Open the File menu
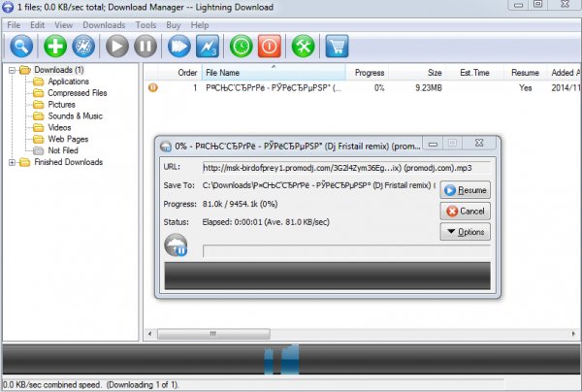 (14, 25)
